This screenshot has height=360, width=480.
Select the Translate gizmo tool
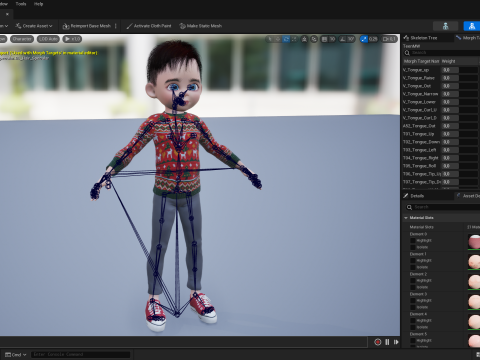coord(278,39)
